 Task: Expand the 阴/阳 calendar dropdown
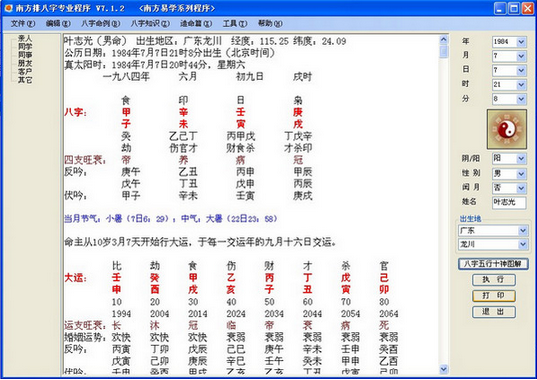click(x=521, y=159)
